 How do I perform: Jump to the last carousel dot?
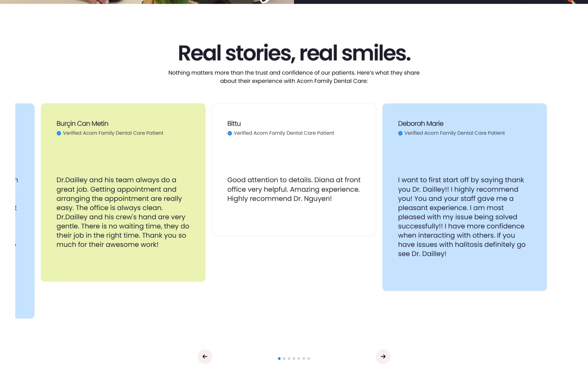coord(309,358)
